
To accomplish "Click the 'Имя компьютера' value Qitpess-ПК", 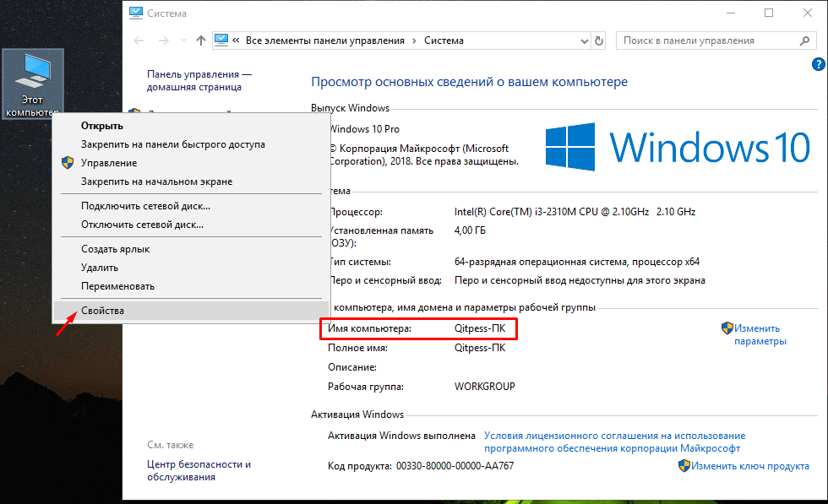I will (480, 328).
